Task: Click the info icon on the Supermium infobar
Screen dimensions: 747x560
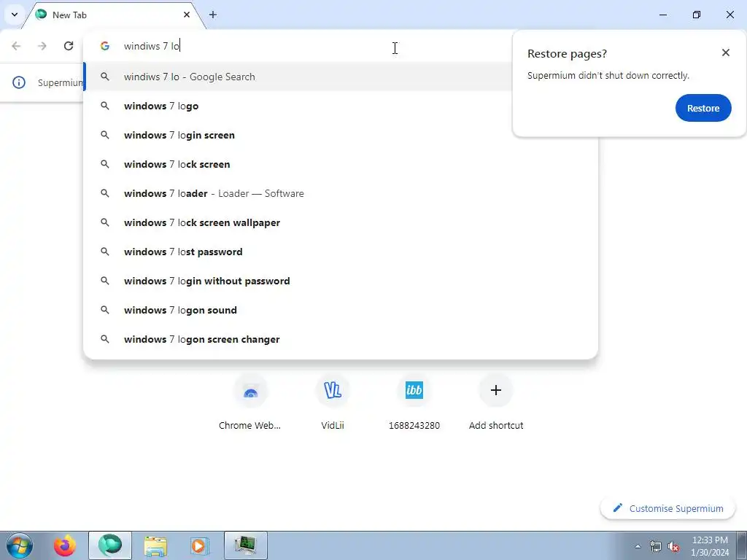Action: (x=18, y=82)
